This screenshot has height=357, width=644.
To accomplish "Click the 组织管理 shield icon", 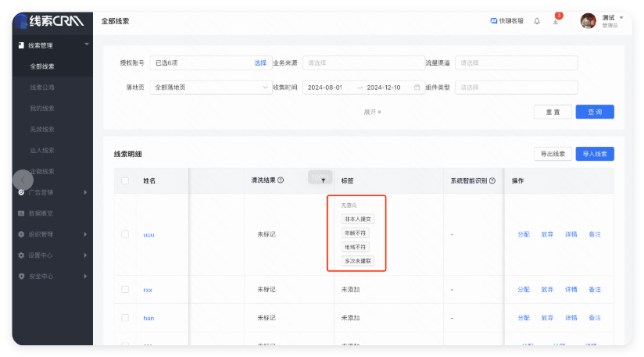I will [21, 234].
